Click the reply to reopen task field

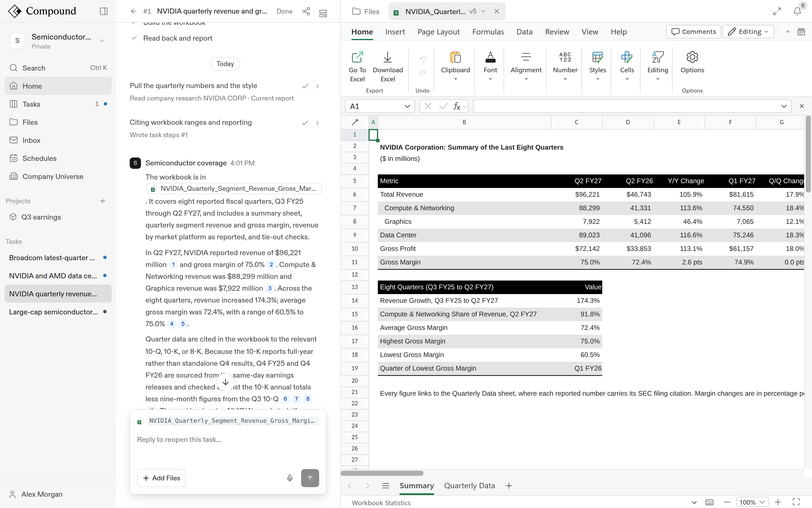[x=228, y=439]
